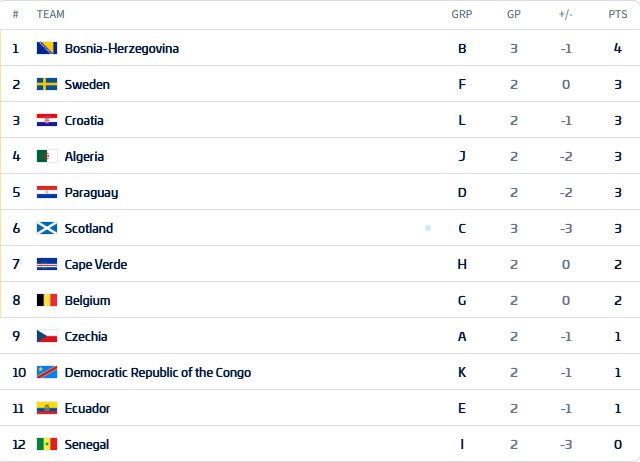Open Democratic Republic of the Congo team
Screen dimensions: 640x462
point(158,372)
